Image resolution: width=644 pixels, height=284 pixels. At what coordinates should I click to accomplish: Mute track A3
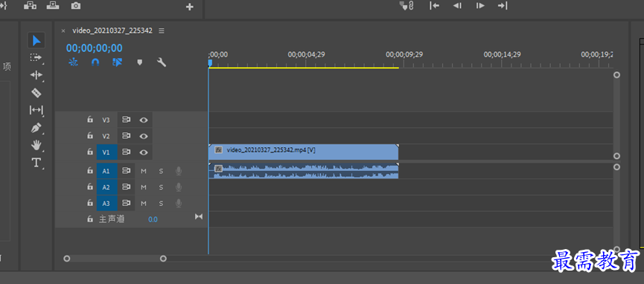click(x=144, y=203)
